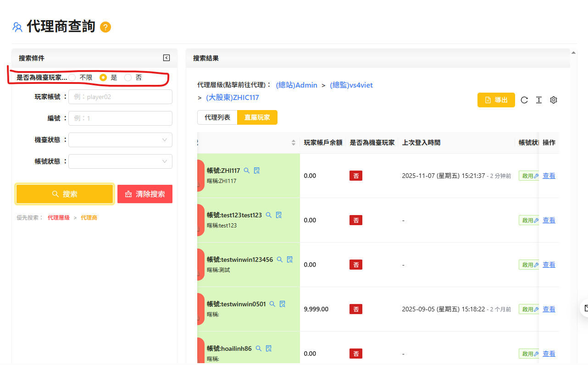This screenshot has width=588, height=365.
Task: Click the magnifier icon beside hoailinh86
Action: tap(258, 348)
